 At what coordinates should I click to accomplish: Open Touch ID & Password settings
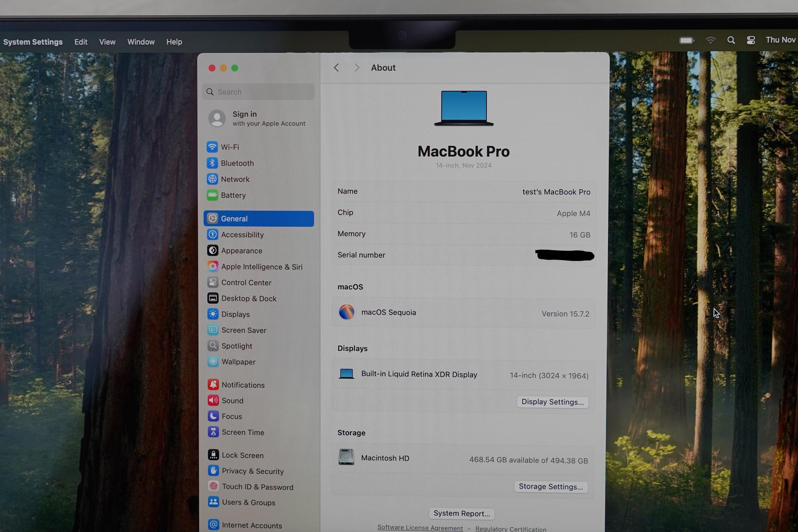click(x=257, y=487)
